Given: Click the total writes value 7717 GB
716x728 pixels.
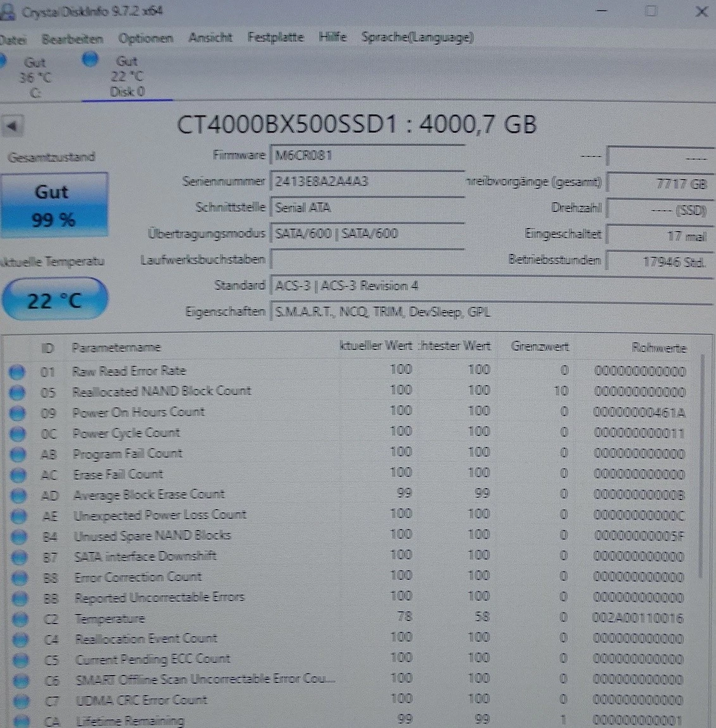Looking at the screenshot, I should pos(660,184).
